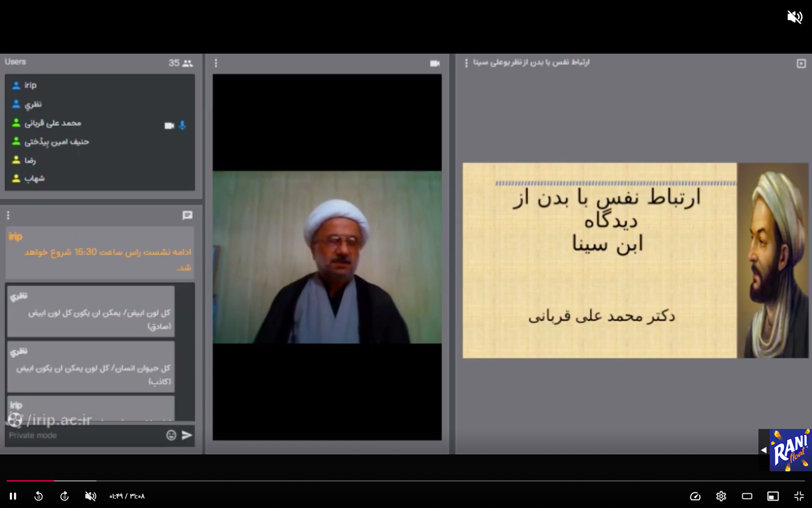Toggle mute icon at top right
Screen dimensions: 812x508
point(795,17)
